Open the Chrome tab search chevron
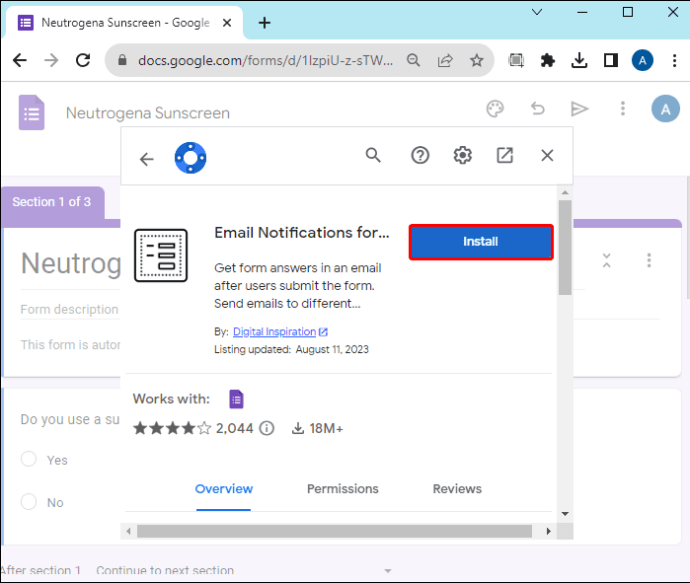The image size is (690, 583). tap(537, 12)
